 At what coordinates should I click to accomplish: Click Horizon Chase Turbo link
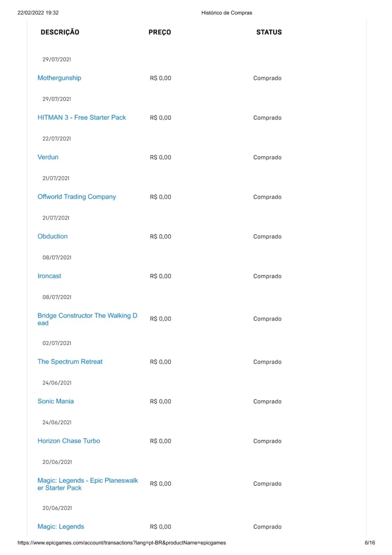69,441
